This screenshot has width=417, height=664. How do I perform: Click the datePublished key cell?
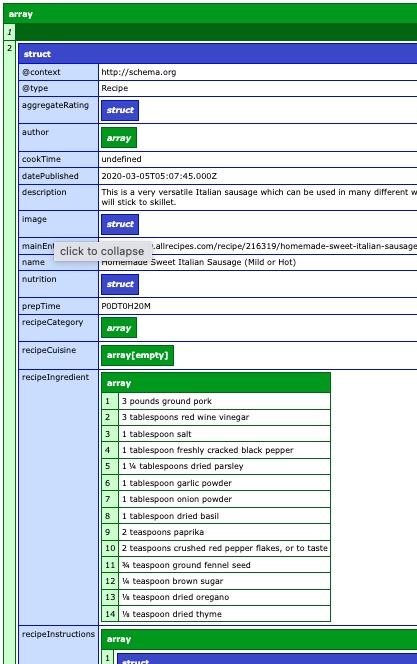coord(58,176)
